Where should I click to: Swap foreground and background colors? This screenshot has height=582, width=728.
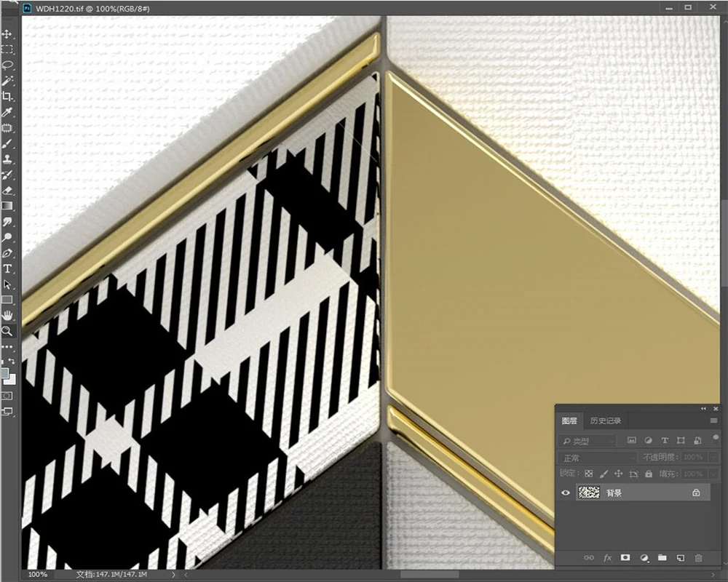[12, 361]
